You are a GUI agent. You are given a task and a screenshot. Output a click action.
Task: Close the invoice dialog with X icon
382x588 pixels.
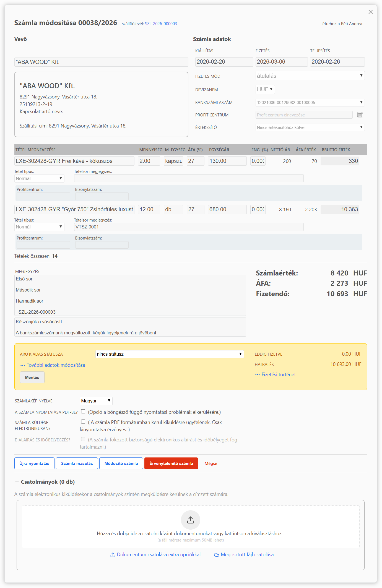tap(370, 12)
